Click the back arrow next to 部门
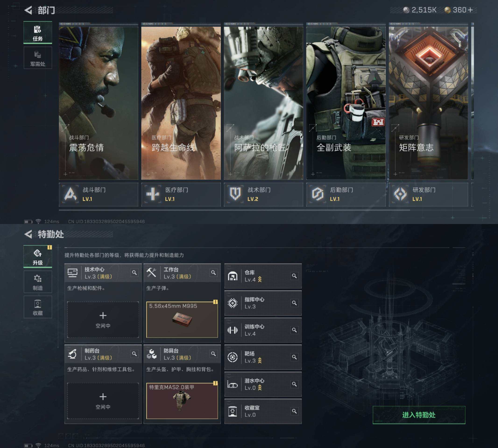Viewport: 498px width, 448px height. 28,10
